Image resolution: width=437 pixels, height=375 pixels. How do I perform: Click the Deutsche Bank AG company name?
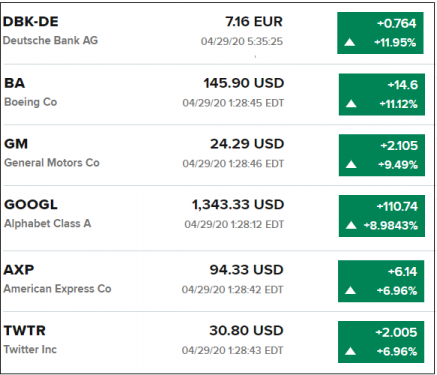point(50,40)
